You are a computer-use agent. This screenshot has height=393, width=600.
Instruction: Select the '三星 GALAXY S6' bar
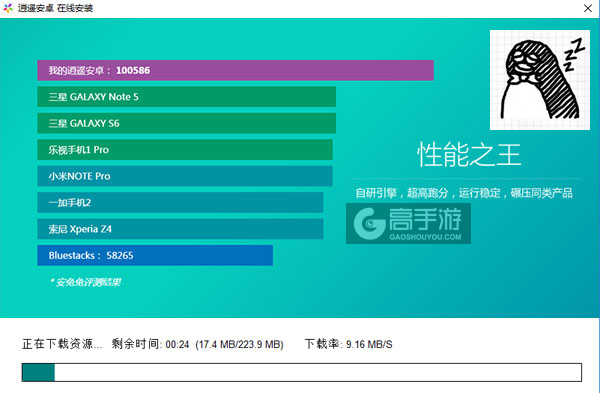tap(186, 123)
